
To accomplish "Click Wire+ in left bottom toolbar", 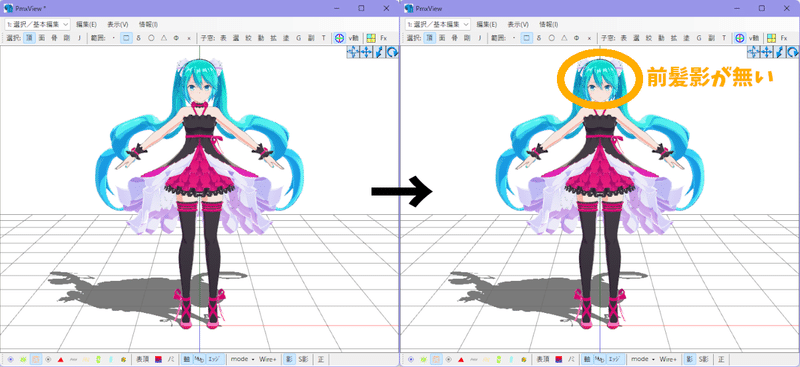I will pyautogui.click(x=267, y=359).
